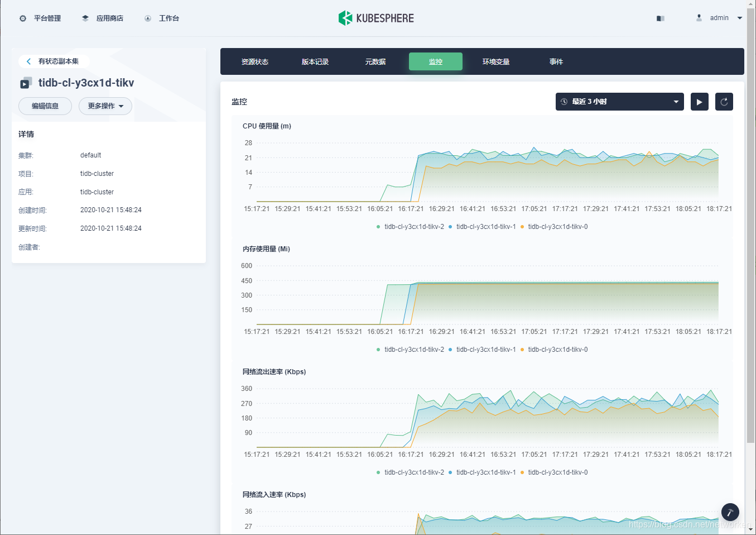Click the statefulset icon beside tidb-cl-y3cx1d-tikv
The image size is (756, 535).
tap(26, 83)
